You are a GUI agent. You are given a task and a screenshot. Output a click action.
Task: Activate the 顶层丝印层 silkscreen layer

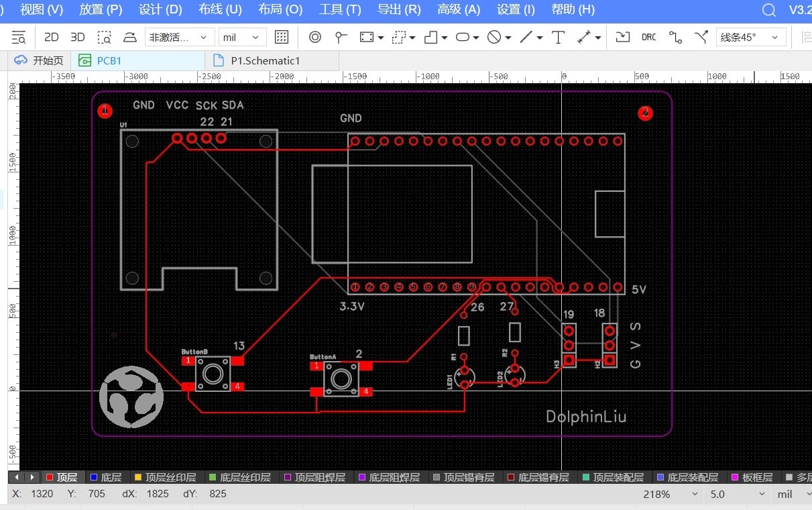pyautogui.click(x=165, y=478)
